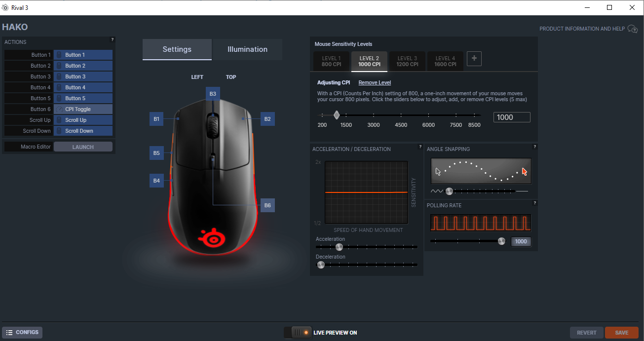Click the Deceleration slider handle
This screenshot has width=644, height=341.
click(321, 265)
